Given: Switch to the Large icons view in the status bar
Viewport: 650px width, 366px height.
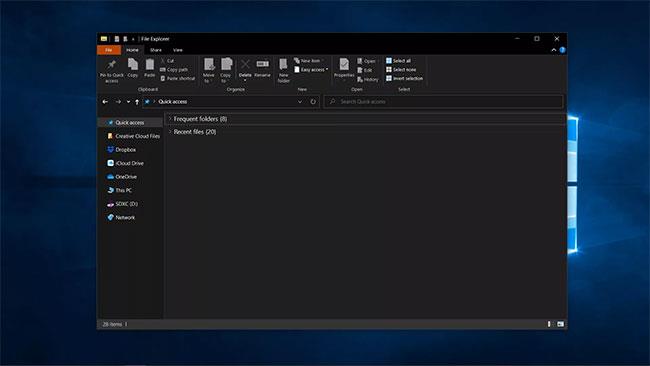Looking at the screenshot, I should coord(560,324).
